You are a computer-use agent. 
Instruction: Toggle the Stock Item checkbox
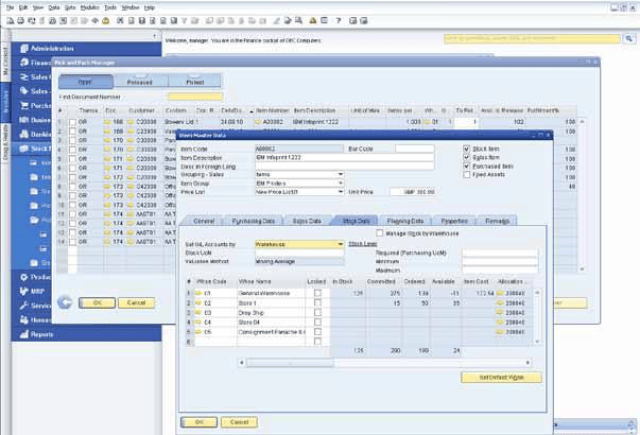(467, 149)
